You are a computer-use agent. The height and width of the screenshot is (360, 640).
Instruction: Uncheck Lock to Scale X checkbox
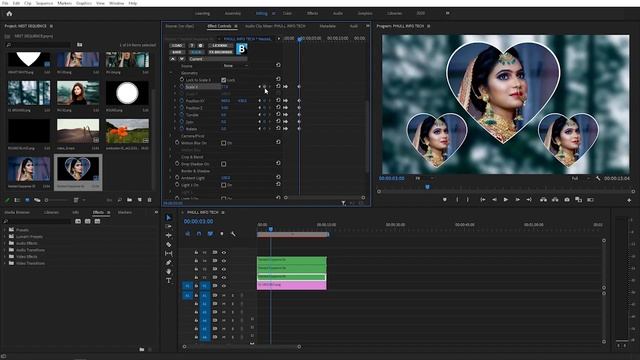(223, 80)
